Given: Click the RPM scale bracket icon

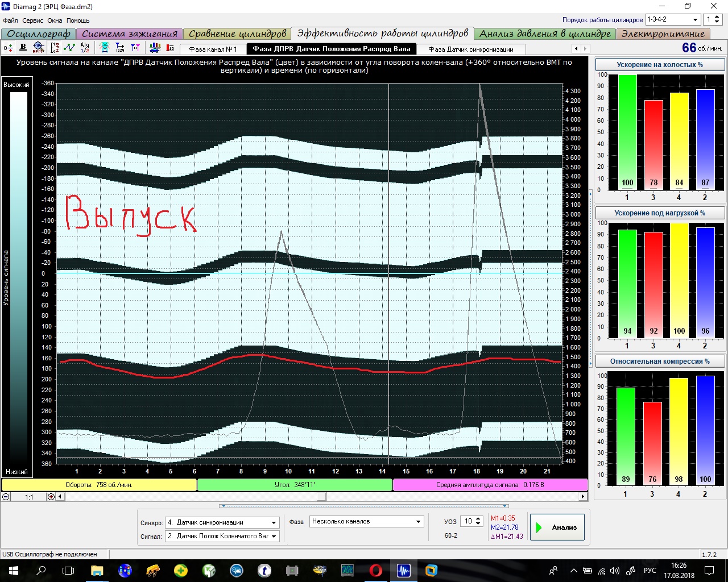Looking at the screenshot, I should [55, 48].
